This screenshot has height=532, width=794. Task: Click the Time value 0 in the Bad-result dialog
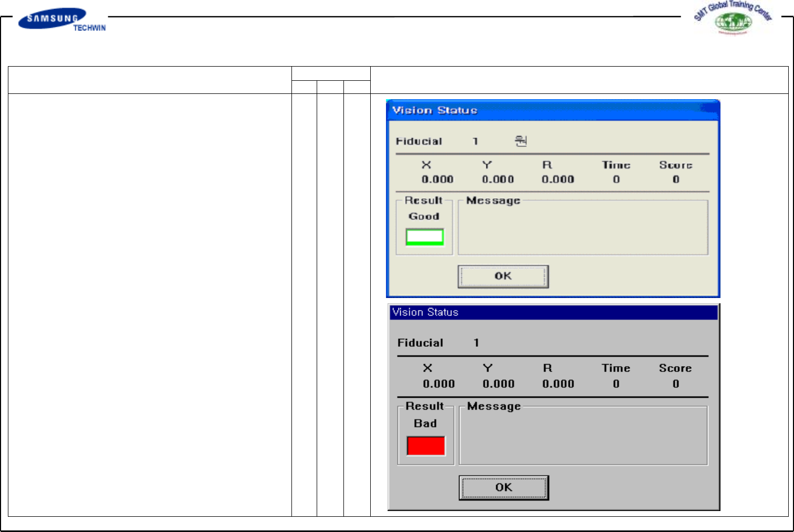[x=617, y=384]
